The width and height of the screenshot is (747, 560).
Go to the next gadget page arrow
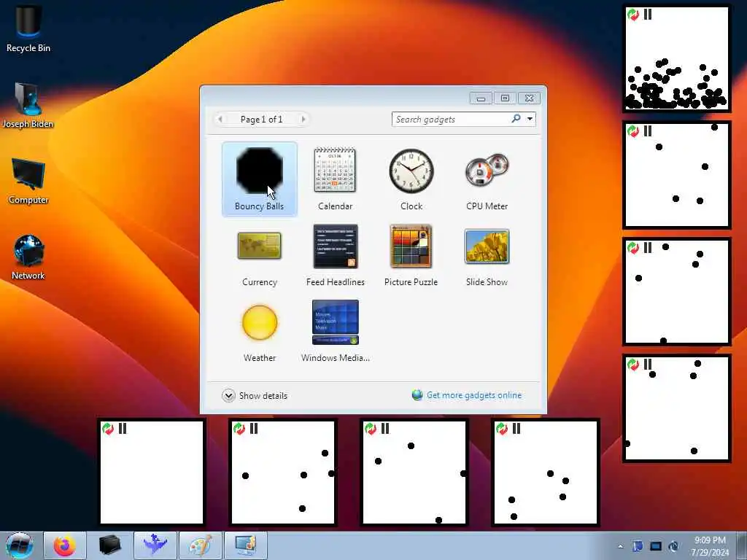(x=303, y=119)
